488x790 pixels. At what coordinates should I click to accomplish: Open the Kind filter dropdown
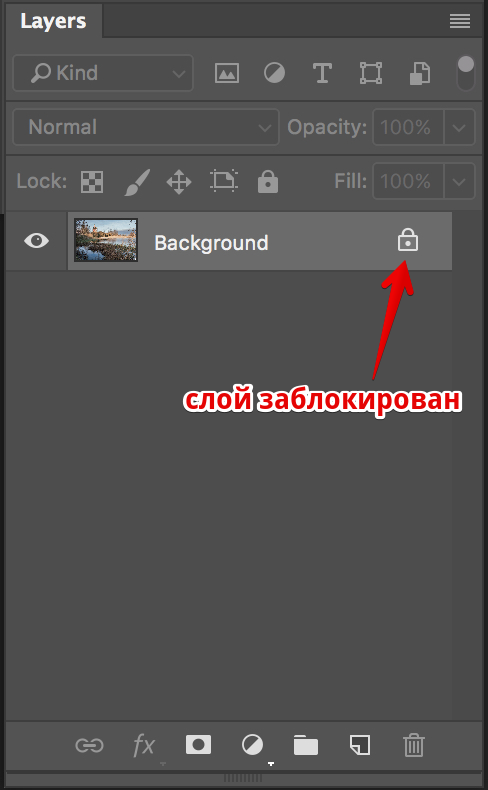coord(103,73)
